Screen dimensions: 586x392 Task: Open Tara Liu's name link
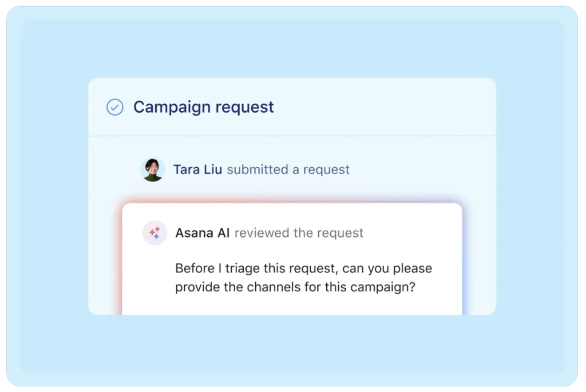[197, 170]
